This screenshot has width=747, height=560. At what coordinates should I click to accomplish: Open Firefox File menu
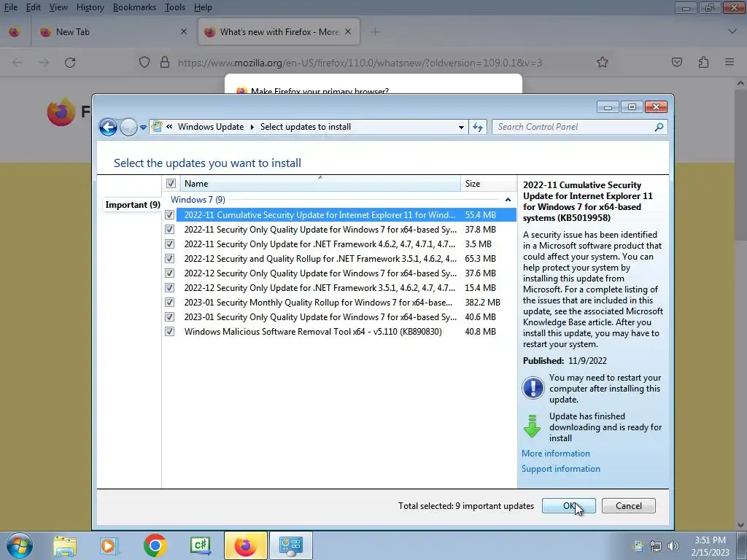pos(10,7)
